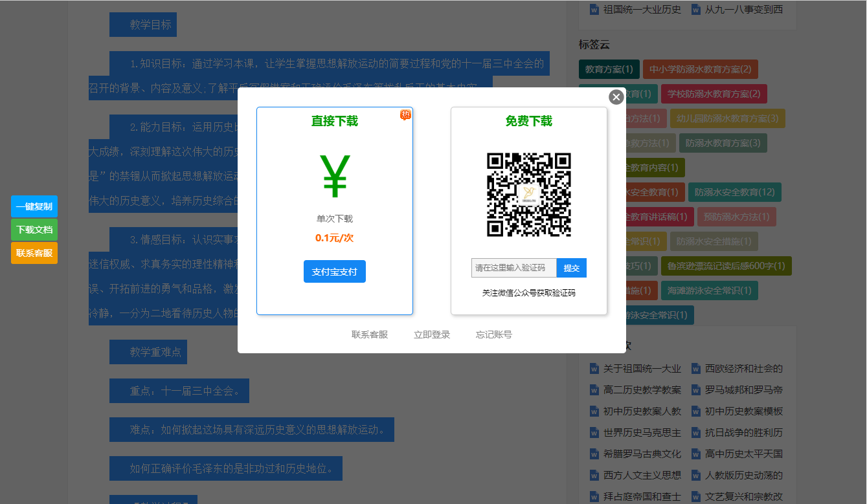Open tag 防溺水教育方案(3)

point(723,143)
